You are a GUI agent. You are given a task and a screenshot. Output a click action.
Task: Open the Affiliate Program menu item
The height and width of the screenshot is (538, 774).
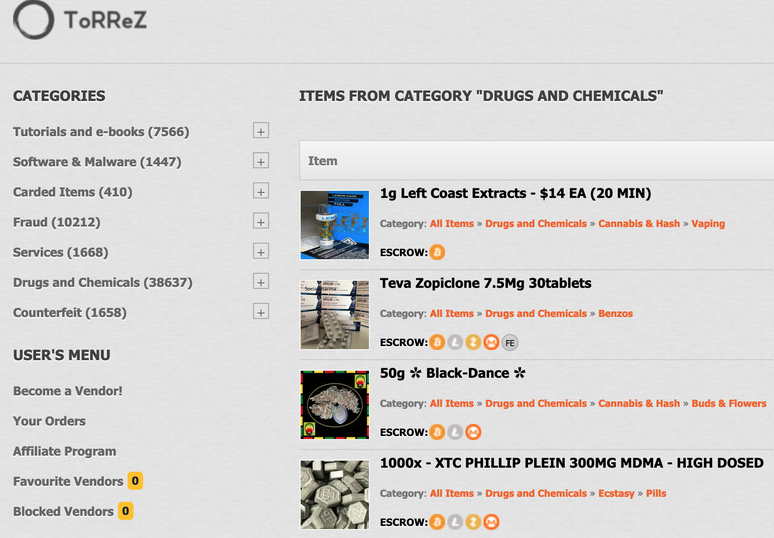coord(64,451)
